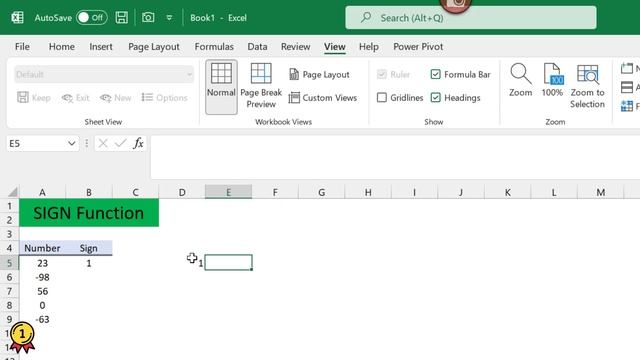
Task: Open the Page Layout ribbon tab
Action: click(153, 47)
